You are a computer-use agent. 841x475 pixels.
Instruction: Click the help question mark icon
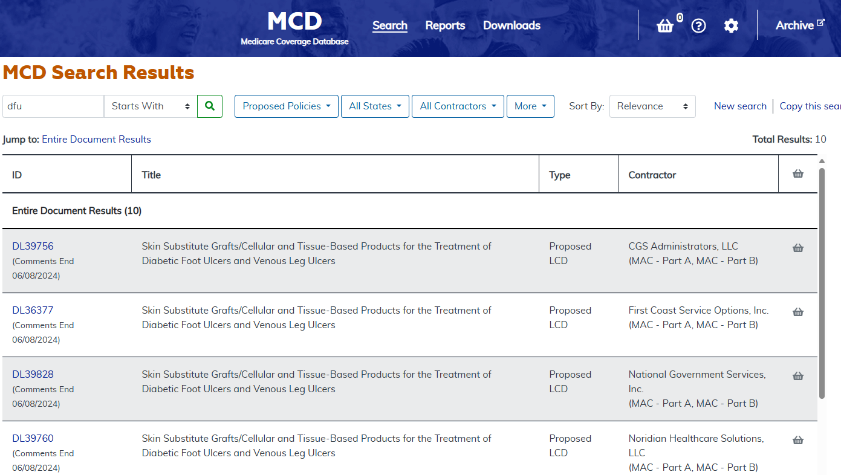pyautogui.click(x=698, y=25)
